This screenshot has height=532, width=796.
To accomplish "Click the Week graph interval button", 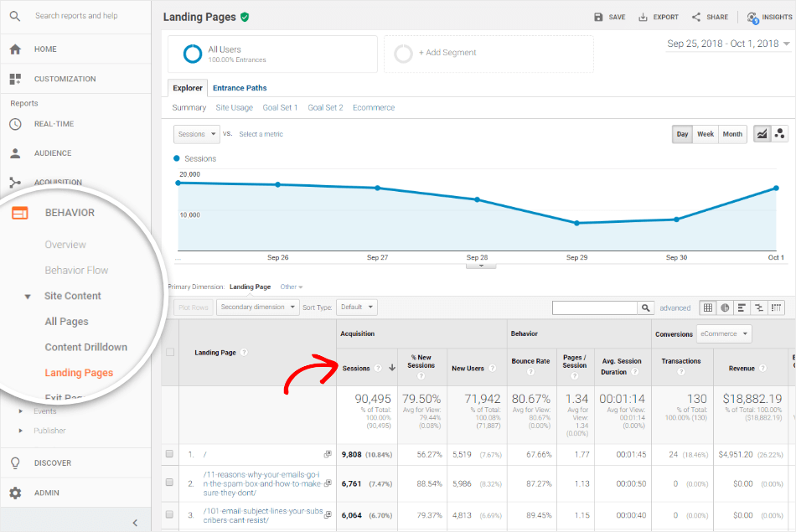I will tap(706, 134).
